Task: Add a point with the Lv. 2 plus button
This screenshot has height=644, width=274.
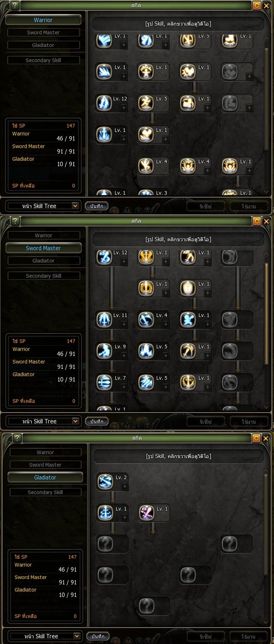Action: click(125, 486)
